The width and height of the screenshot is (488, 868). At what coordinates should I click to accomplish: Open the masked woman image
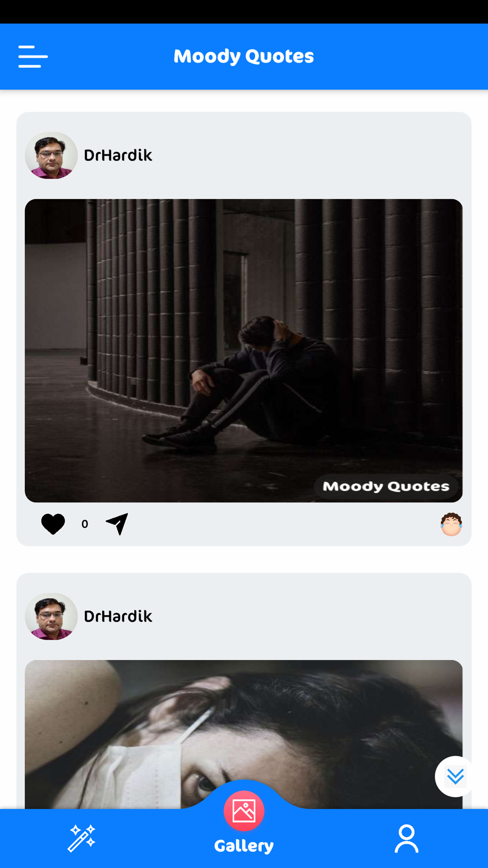point(244,734)
